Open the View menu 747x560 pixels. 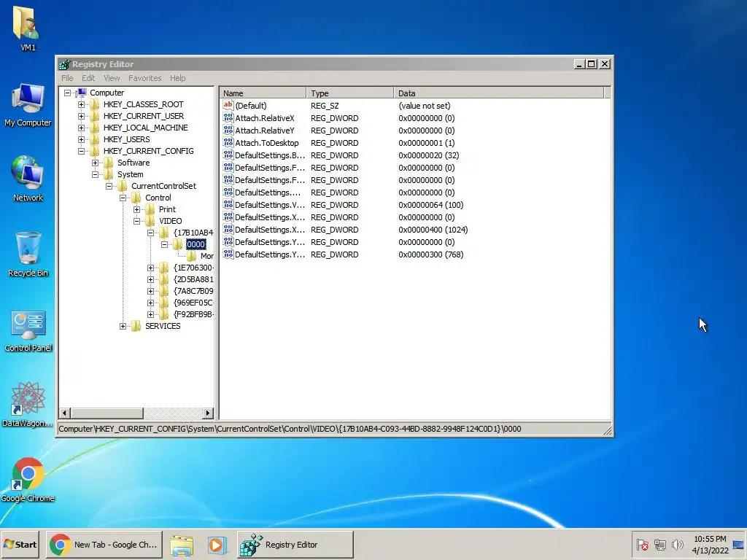(112, 78)
